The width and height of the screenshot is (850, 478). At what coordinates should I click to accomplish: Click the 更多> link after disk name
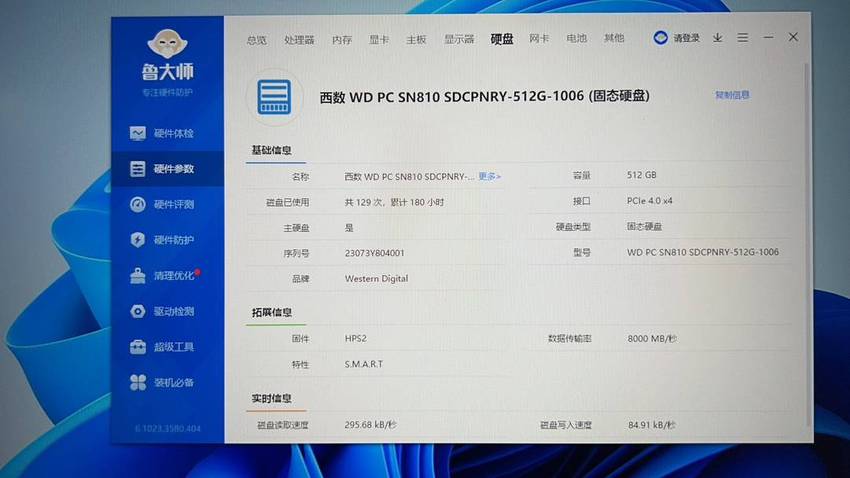pyautogui.click(x=490, y=176)
